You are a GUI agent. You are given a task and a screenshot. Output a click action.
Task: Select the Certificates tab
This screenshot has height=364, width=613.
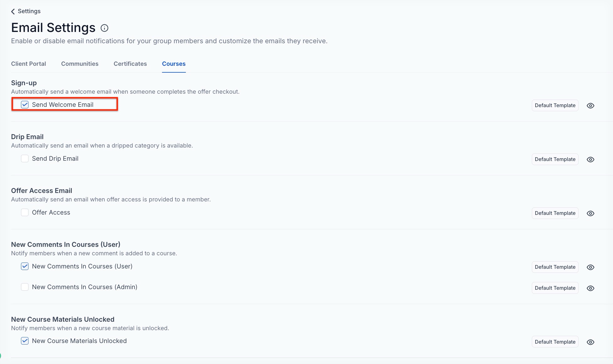tap(130, 64)
